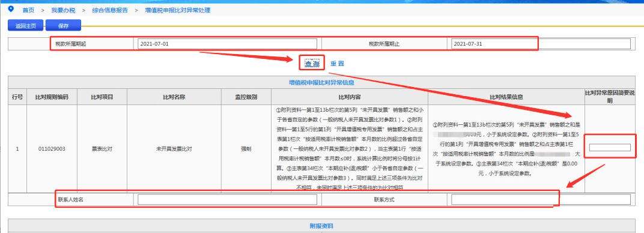Go to 首页 in breadcrumb
644x233 pixels.
(28, 10)
